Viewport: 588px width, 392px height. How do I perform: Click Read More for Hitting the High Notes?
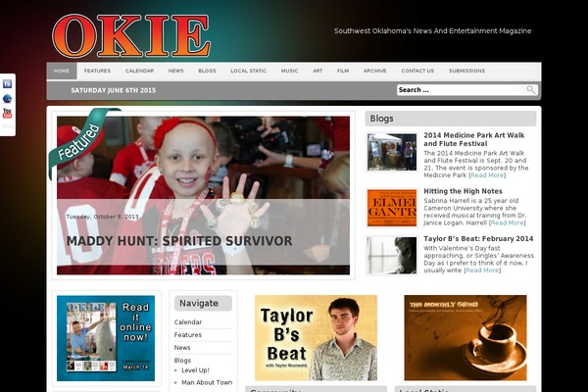pyautogui.click(x=508, y=222)
